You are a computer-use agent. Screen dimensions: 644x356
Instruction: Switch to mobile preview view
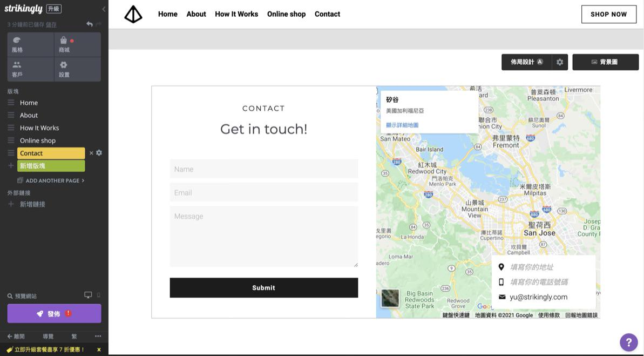click(98, 295)
